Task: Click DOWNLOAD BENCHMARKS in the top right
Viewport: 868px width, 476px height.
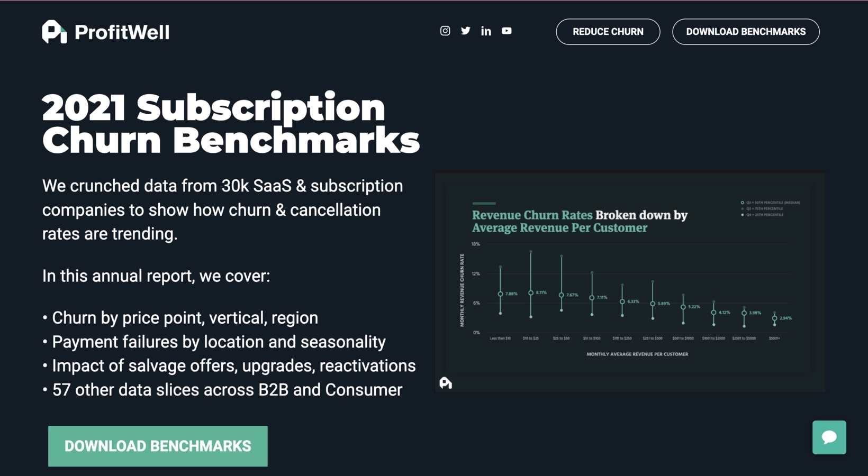Action: click(x=746, y=32)
